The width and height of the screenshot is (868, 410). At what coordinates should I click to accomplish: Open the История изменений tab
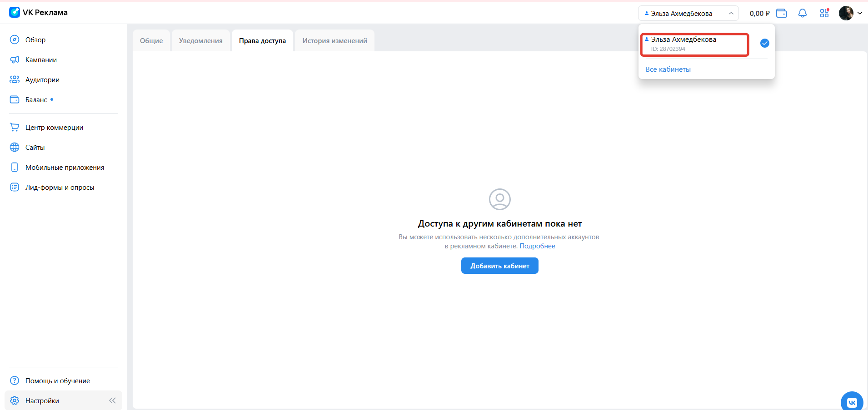pyautogui.click(x=334, y=40)
